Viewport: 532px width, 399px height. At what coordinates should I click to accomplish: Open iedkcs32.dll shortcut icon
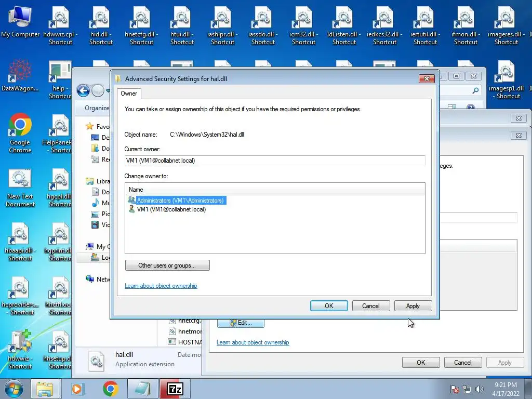click(x=384, y=25)
